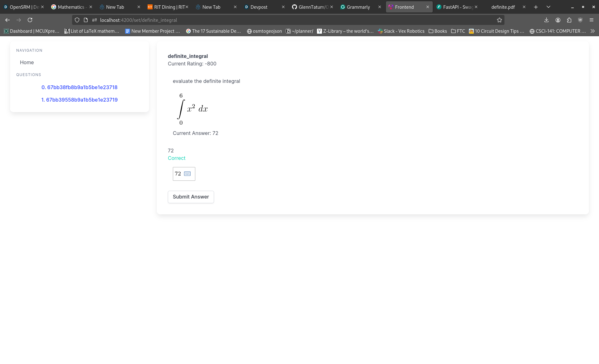Open the Firefox hamburger menu
Image resolution: width=599 pixels, height=364 pixels.
pos(592,20)
